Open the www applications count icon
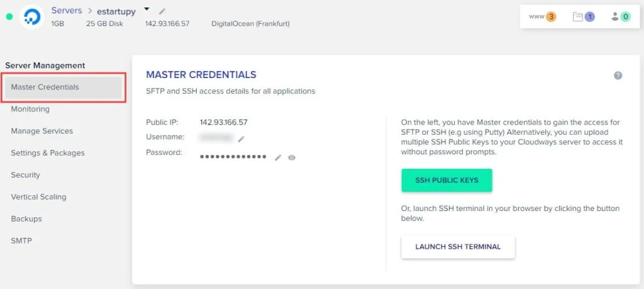Screen dimensions: 644x289 tap(542, 17)
